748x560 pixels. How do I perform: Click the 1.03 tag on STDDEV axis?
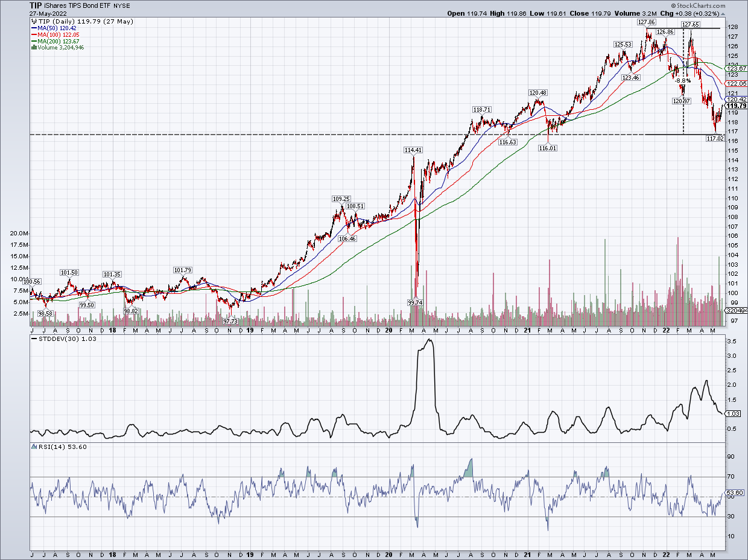click(734, 413)
